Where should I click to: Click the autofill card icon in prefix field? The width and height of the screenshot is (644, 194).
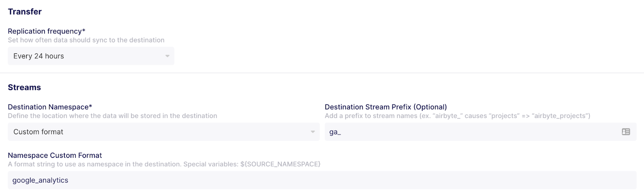coord(625,132)
